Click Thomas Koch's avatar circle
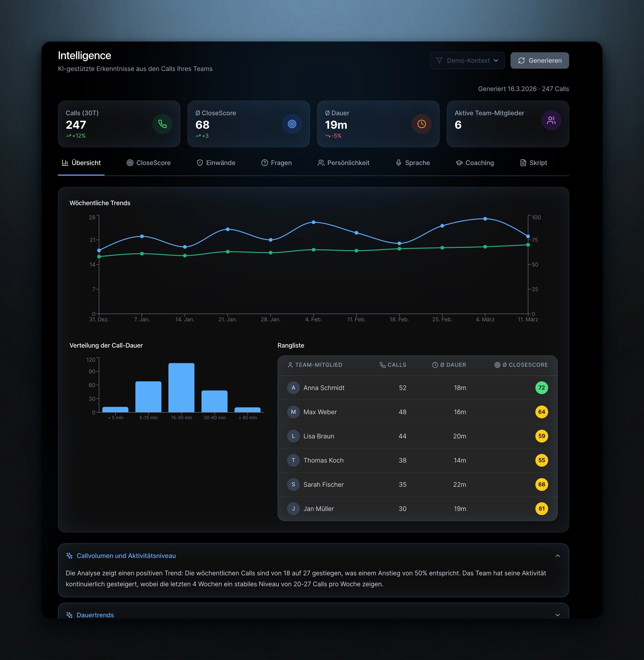Viewport: 644px width, 660px height. pos(293,460)
